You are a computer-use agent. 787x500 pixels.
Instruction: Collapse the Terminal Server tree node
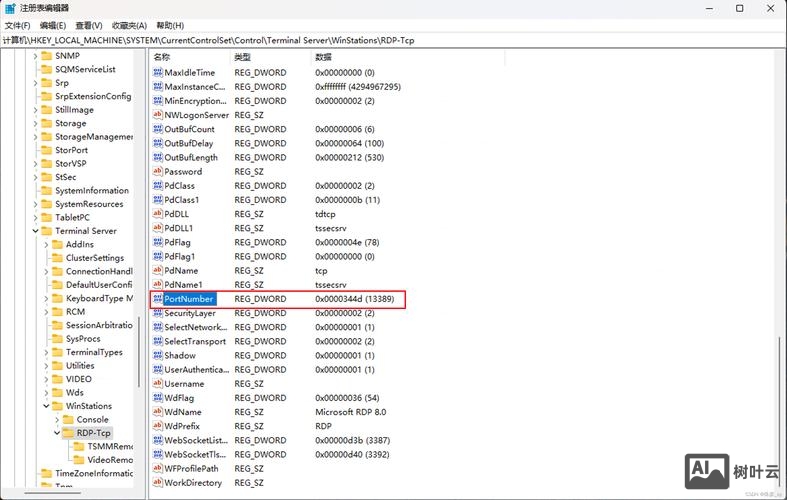pyautogui.click(x=35, y=231)
